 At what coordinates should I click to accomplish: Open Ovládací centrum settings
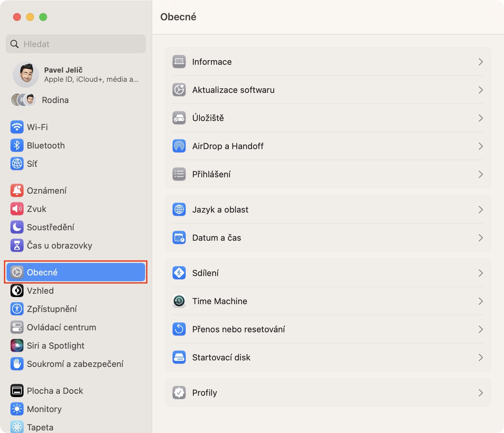[x=61, y=327]
